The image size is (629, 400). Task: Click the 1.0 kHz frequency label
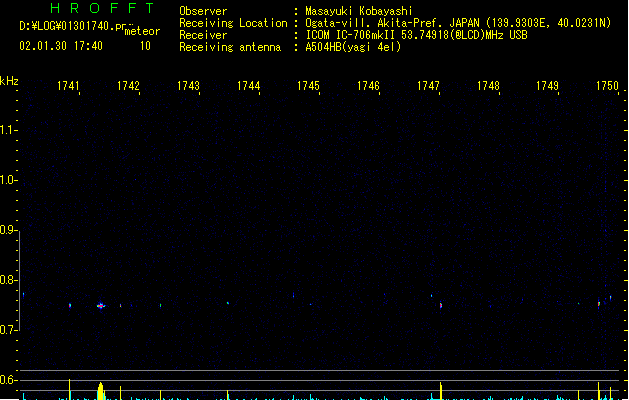click(x=7, y=180)
